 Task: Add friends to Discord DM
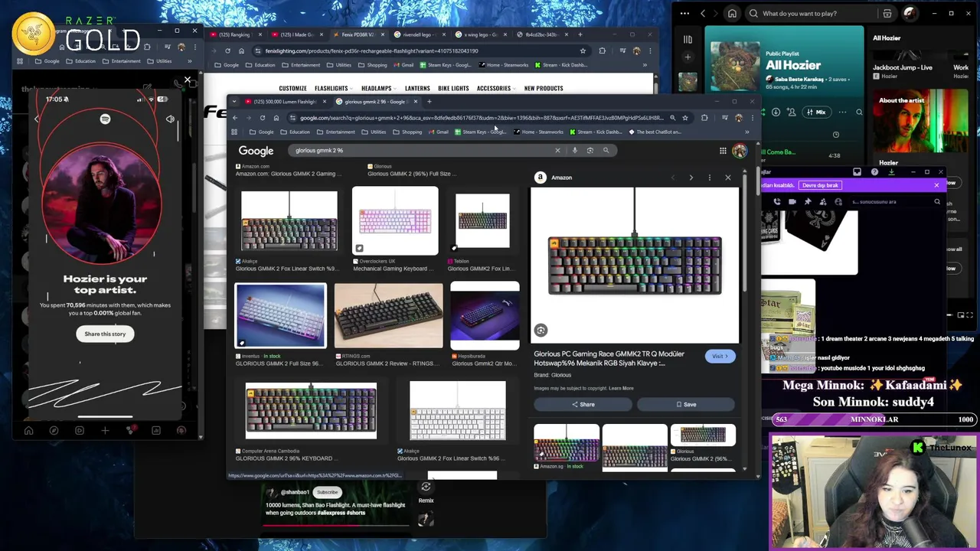tap(823, 202)
